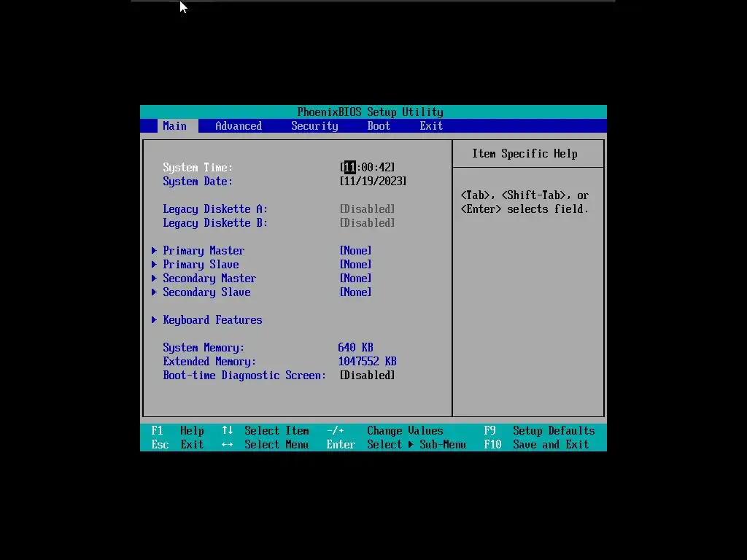The image size is (747, 560).
Task: Click the up-down arrows Select Item icon
Action: coord(228,430)
